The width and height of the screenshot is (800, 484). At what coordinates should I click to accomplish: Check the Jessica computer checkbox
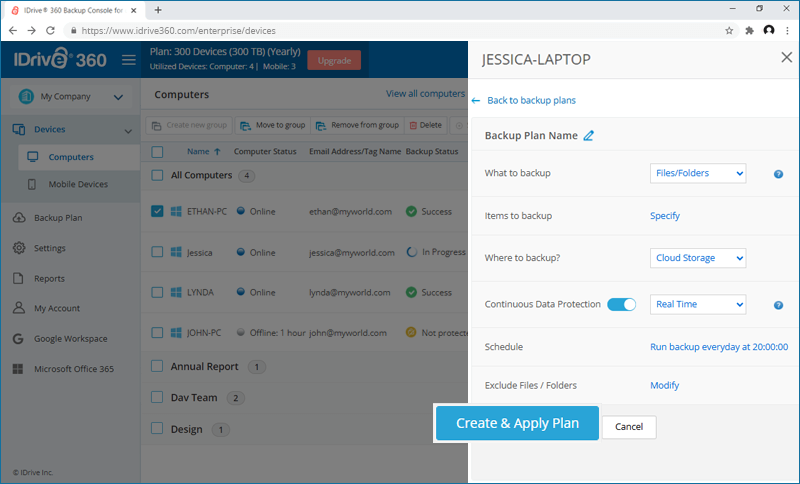point(157,252)
